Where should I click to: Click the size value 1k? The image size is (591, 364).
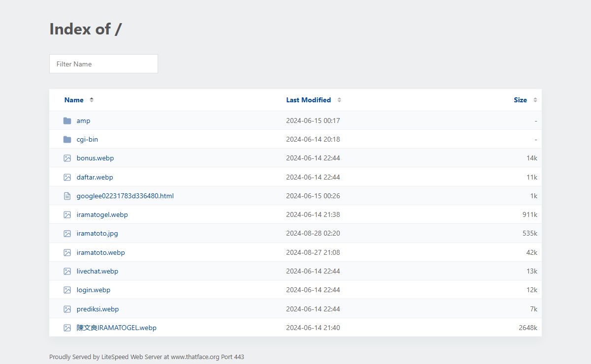(533, 196)
